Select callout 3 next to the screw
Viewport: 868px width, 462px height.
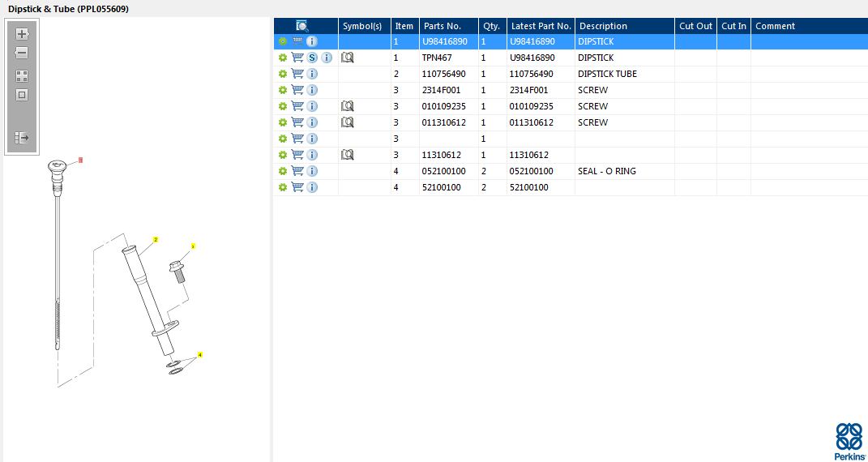pos(193,246)
